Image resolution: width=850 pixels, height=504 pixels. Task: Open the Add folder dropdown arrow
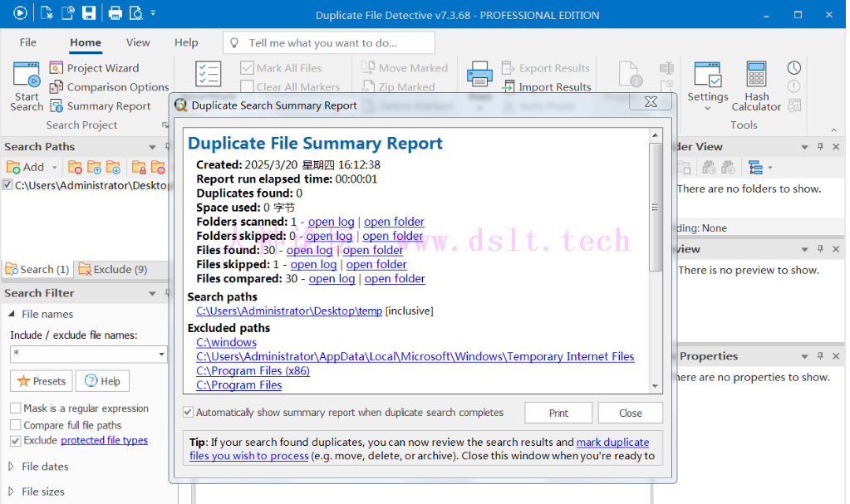point(54,168)
